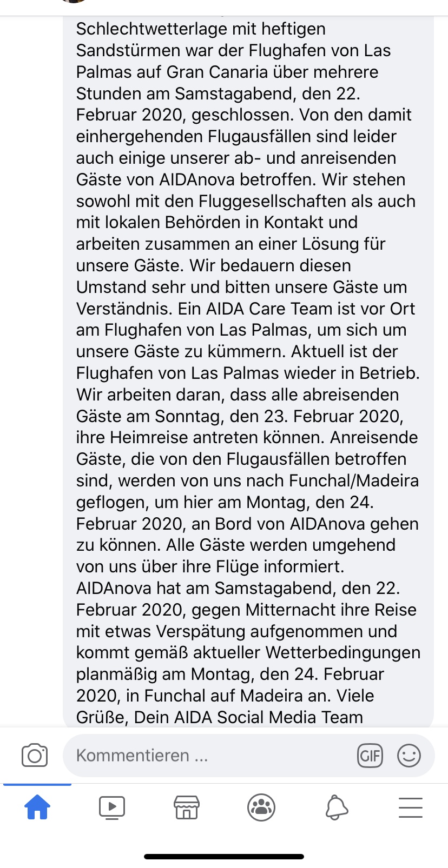Image resolution: width=448 pixels, height=868 pixels.
Task: Tap 'Dein AIDA Social Media Team' signature
Action: (248, 717)
